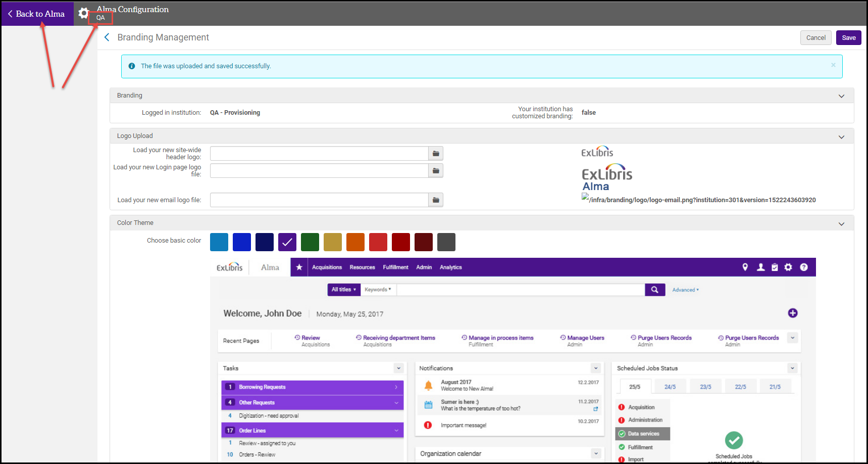Click the ExLibris Alma login logo preview
This screenshot has width=868, height=464.
click(607, 177)
